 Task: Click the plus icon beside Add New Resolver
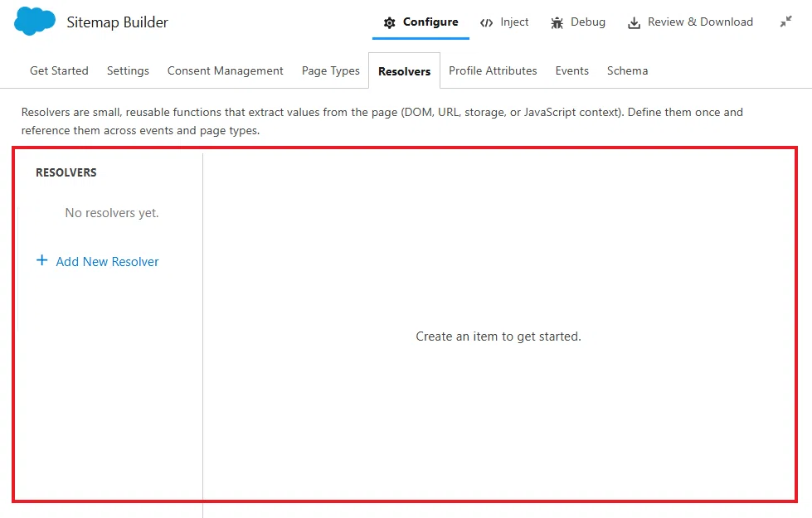[x=42, y=260]
